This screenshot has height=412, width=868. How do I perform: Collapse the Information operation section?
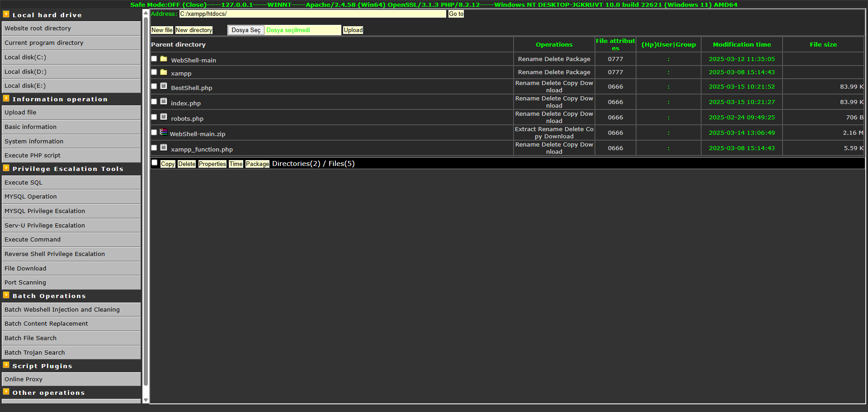6,98
